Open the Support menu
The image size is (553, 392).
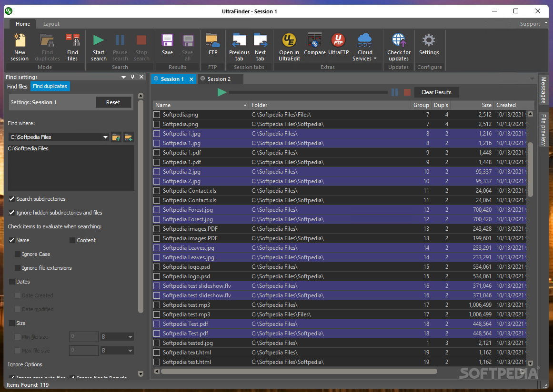(x=530, y=24)
